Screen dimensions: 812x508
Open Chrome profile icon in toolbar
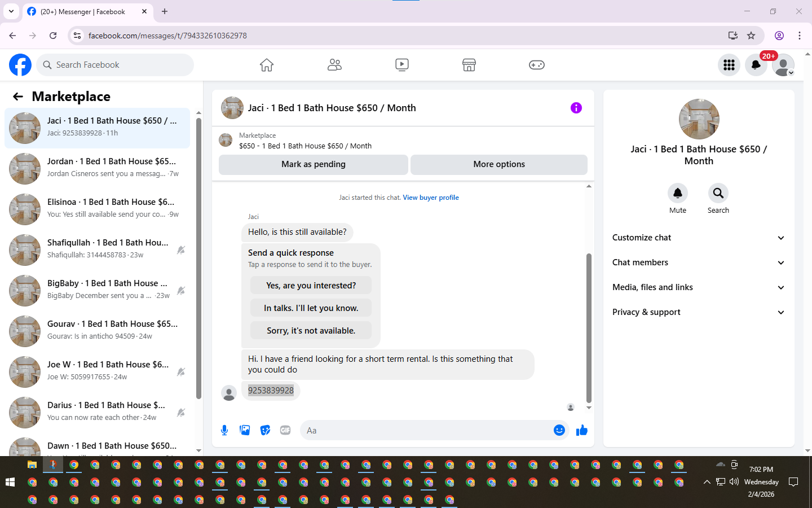coord(779,36)
